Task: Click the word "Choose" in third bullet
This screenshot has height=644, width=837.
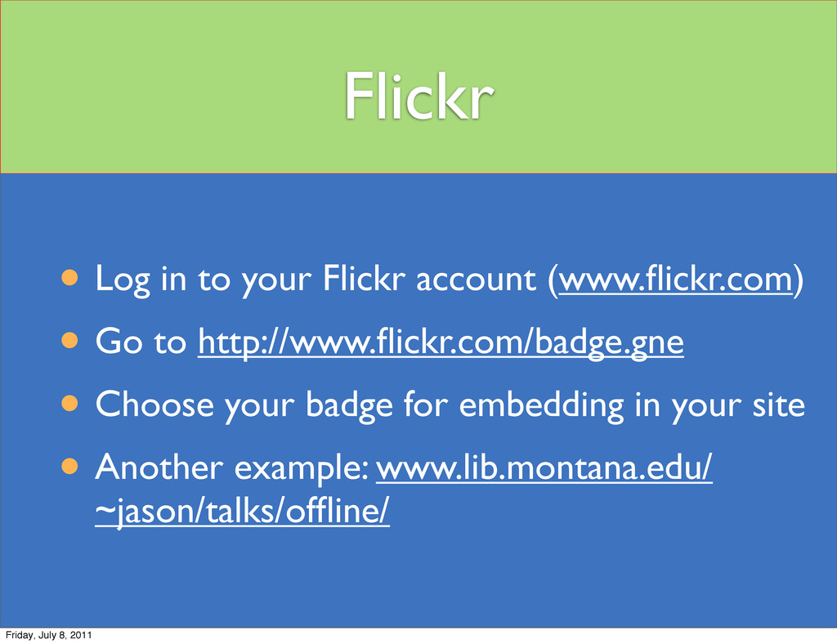Action: click(154, 404)
